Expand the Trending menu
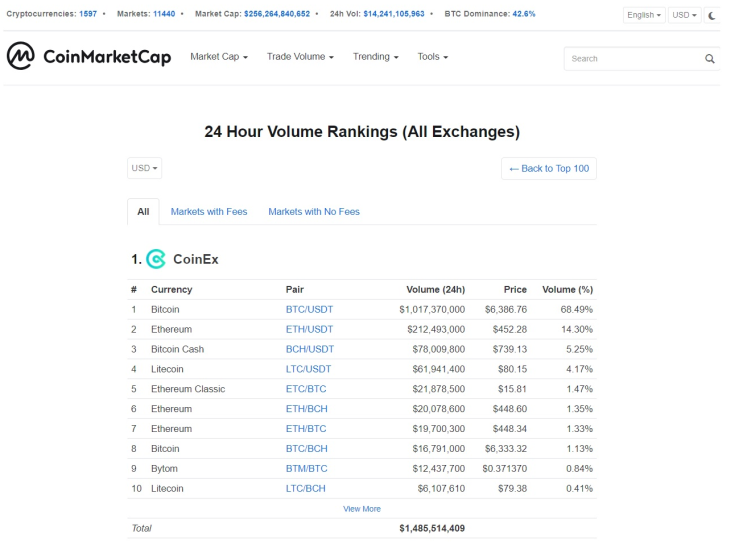 point(375,57)
